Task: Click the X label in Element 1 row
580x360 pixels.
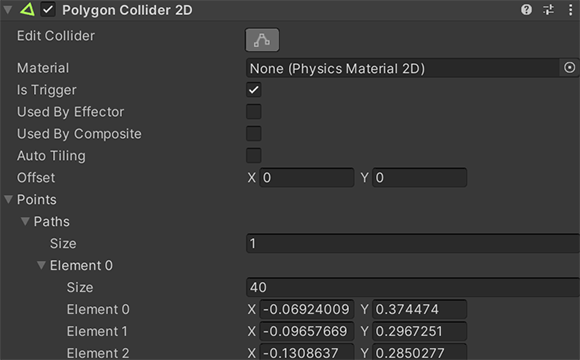Action: coord(252,331)
